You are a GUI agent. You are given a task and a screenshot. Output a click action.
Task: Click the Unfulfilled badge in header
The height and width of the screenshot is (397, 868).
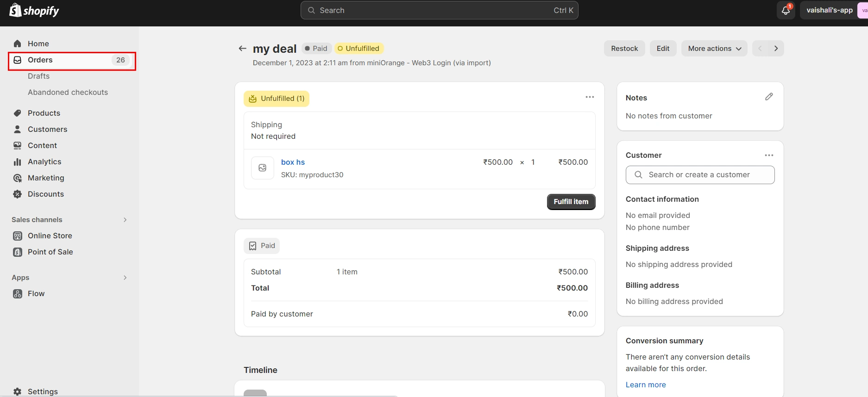tap(359, 49)
